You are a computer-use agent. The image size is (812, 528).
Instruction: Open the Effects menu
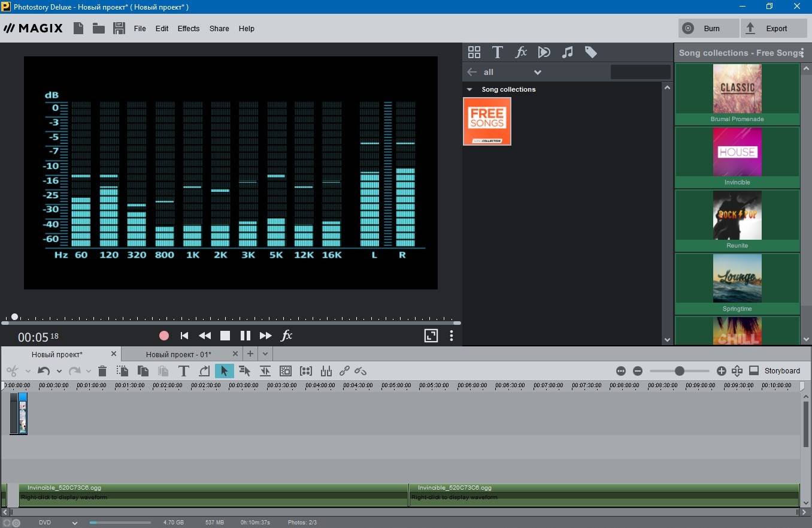pos(189,28)
